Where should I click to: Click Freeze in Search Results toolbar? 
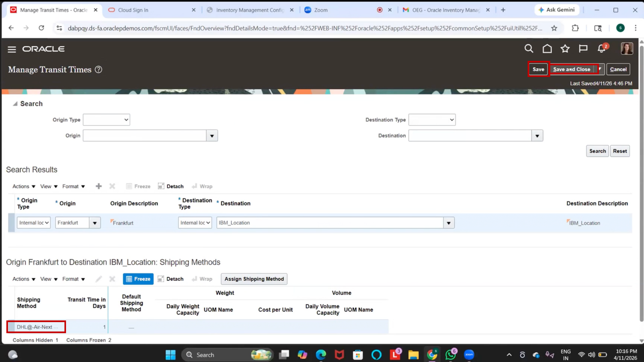[x=138, y=186]
